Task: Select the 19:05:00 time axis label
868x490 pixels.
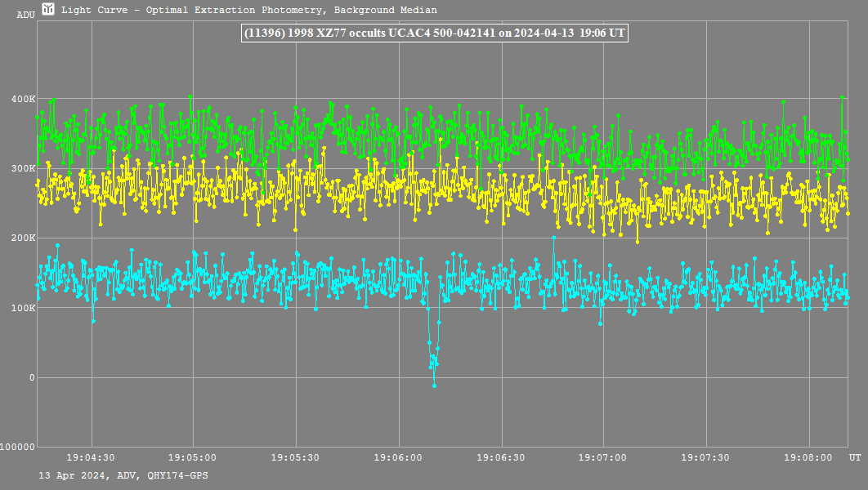Action: [x=193, y=458]
